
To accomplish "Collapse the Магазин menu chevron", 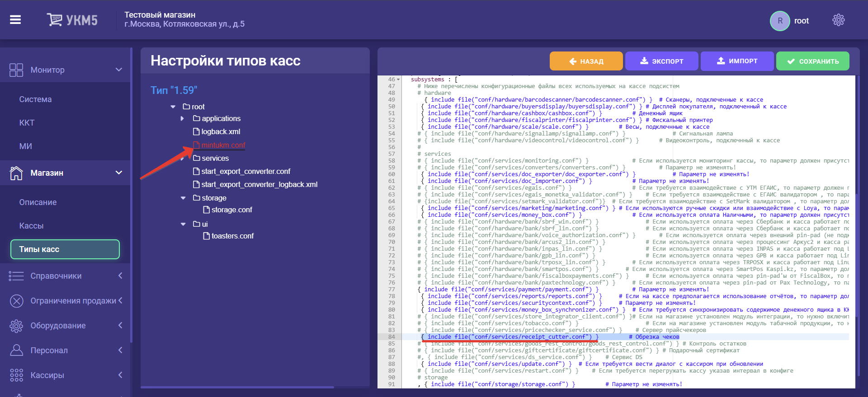I will pyautogui.click(x=119, y=173).
